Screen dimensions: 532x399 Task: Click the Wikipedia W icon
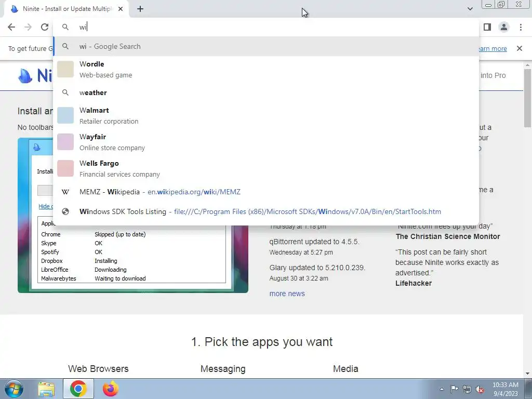[x=65, y=192]
